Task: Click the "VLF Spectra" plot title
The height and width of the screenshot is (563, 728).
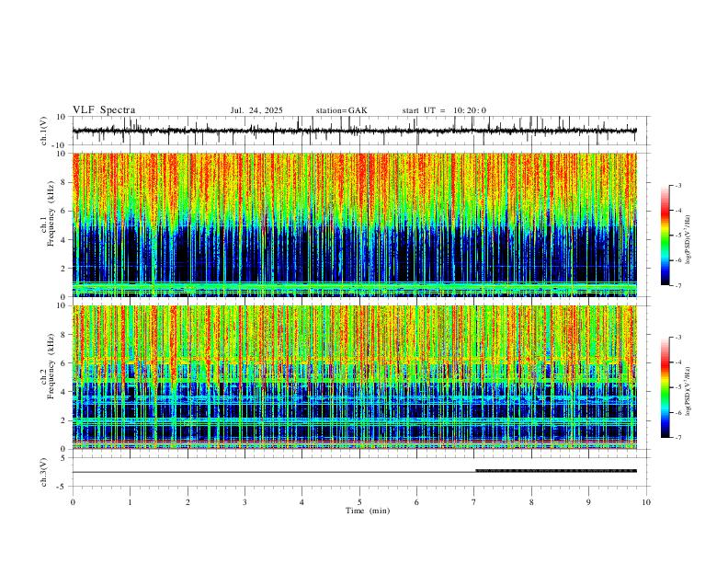Action: point(104,110)
